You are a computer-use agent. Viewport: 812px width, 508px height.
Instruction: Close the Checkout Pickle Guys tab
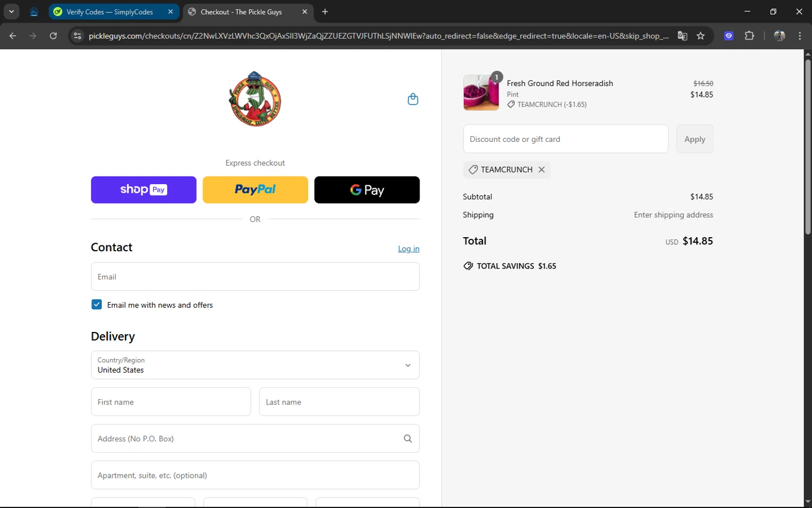pyautogui.click(x=305, y=12)
